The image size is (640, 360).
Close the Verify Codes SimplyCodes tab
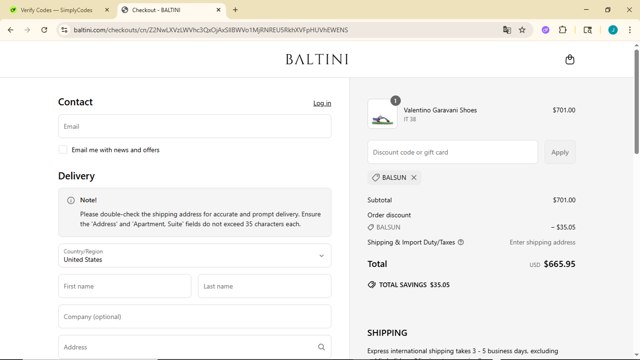107,10
